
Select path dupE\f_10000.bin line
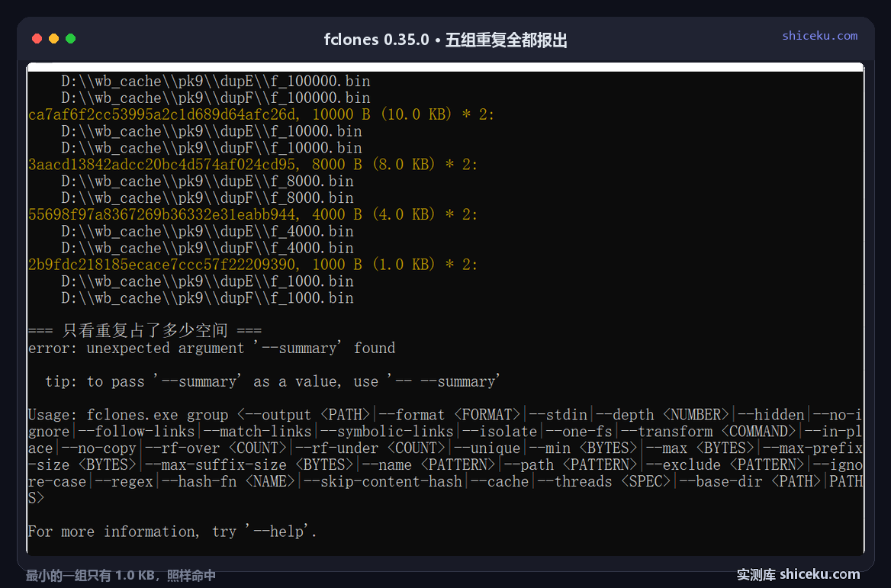coord(211,131)
